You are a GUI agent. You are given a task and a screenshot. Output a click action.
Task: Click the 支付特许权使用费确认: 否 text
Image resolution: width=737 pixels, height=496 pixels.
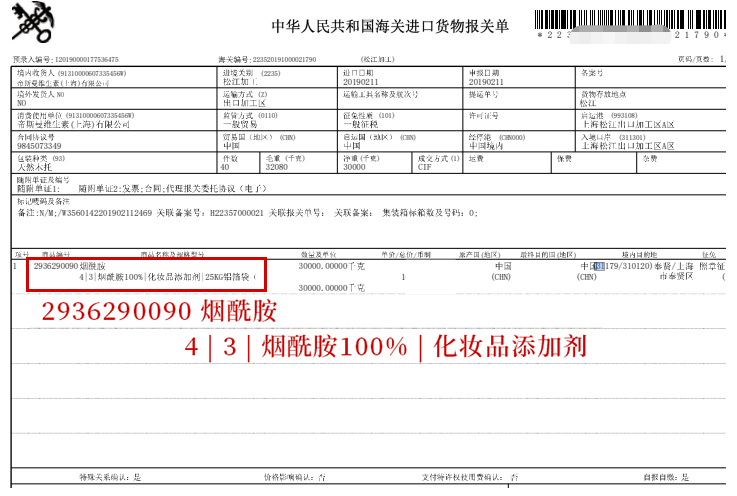click(470, 477)
